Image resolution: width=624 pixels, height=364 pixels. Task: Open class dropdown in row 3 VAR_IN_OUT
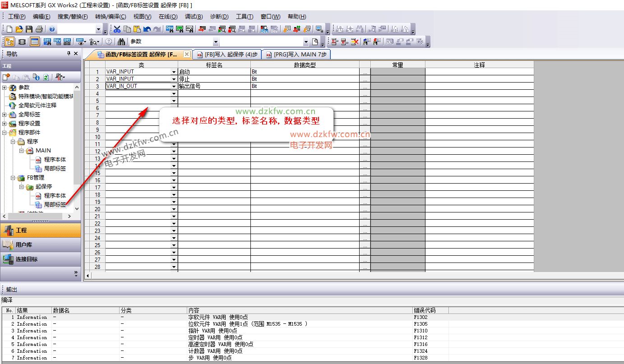tap(174, 86)
